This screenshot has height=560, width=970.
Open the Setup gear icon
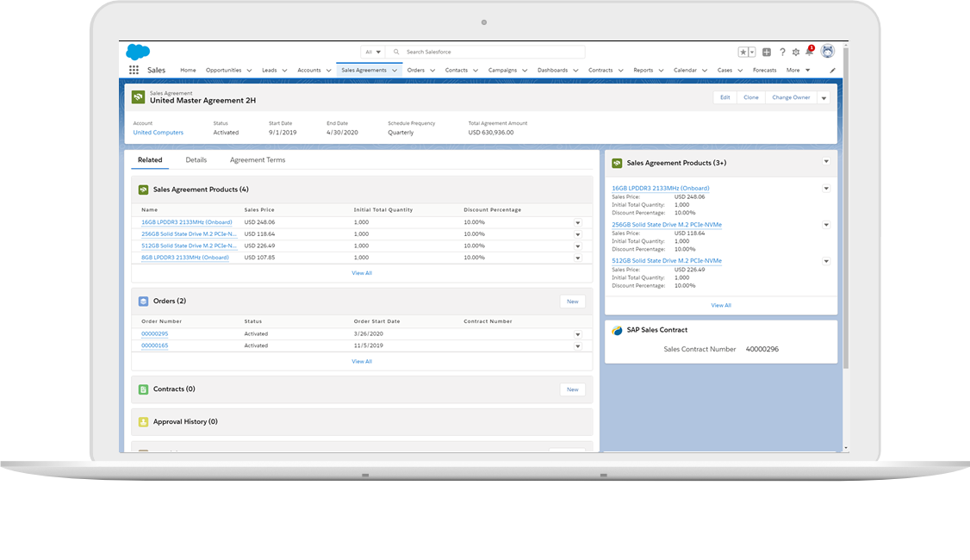pyautogui.click(x=796, y=52)
